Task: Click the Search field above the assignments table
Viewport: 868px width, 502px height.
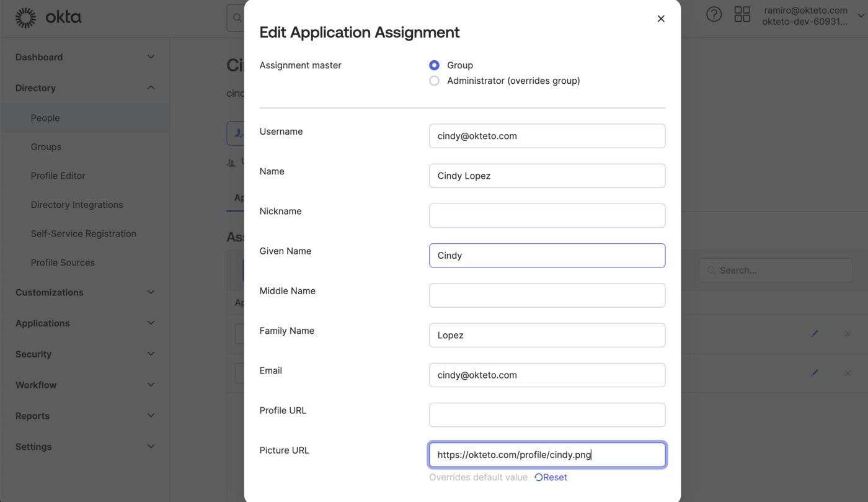Action: tap(776, 270)
